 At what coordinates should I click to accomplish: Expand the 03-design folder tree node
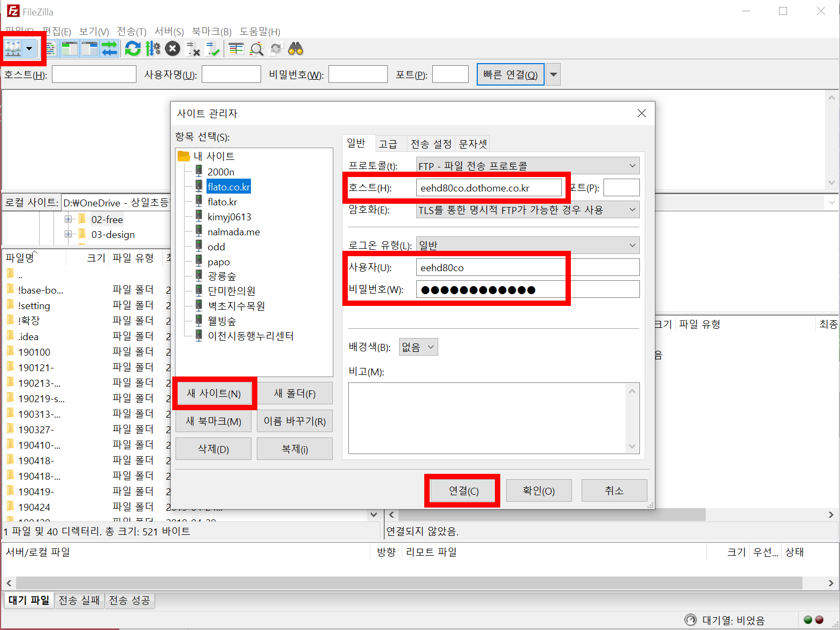pos(68,234)
